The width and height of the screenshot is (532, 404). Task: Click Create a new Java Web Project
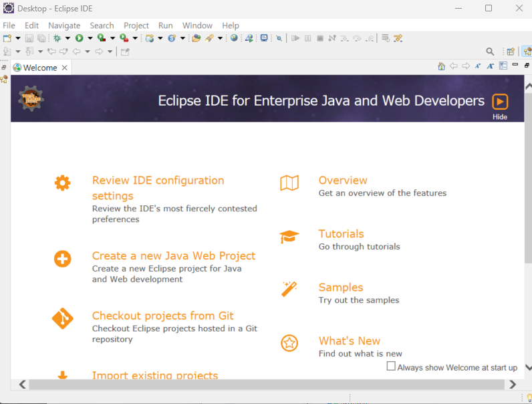pyautogui.click(x=173, y=256)
